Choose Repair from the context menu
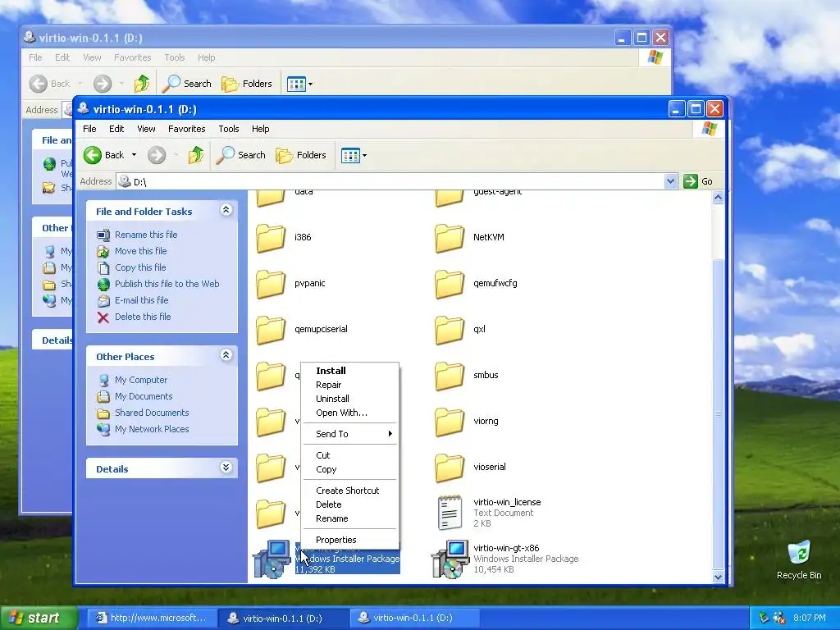 point(349,385)
